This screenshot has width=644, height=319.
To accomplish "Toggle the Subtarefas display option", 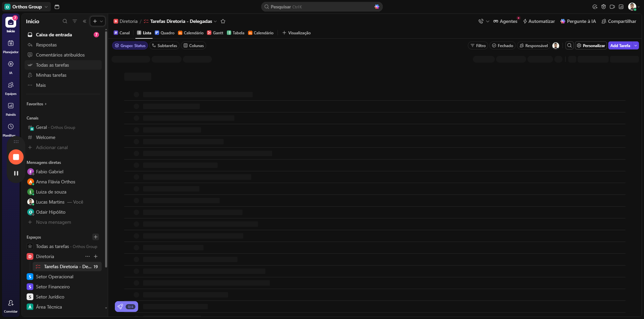I will pyautogui.click(x=164, y=46).
